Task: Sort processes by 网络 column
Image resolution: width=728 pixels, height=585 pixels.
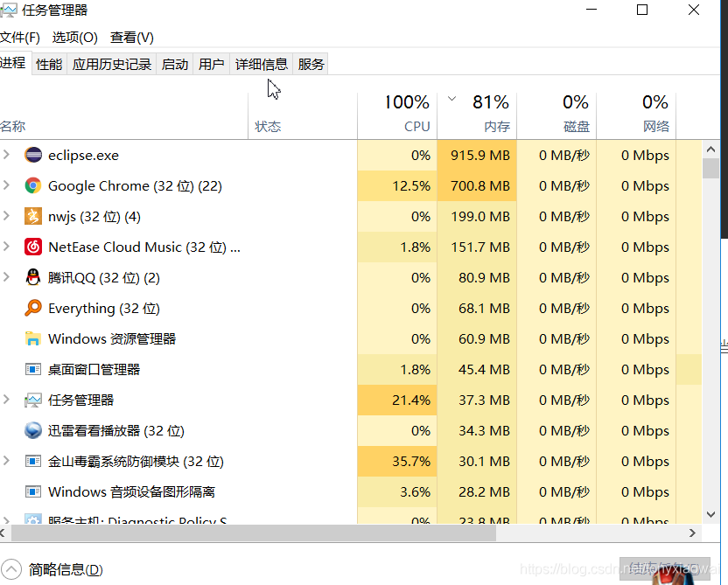Action: [x=636, y=116]
